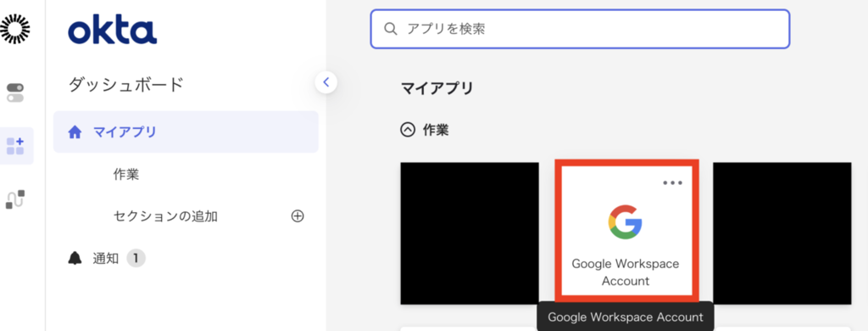868x331 pixels.
Task: Click the ダッシュボード title in the sidebar
Action: (x=125, y=85)
